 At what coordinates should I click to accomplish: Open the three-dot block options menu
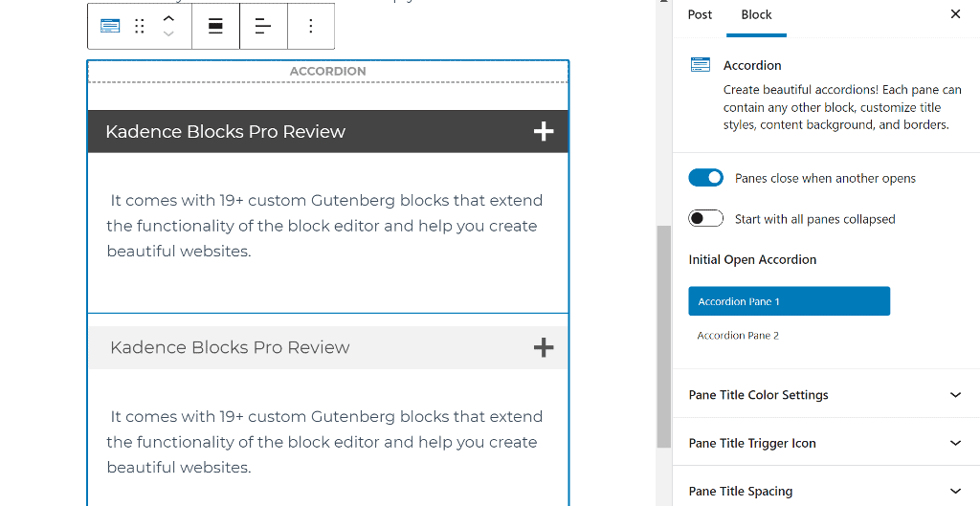tap(310, 26)
